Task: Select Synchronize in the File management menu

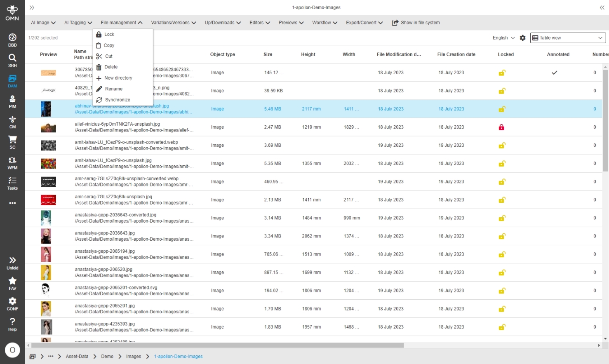Action: click(x=117, y=100)
